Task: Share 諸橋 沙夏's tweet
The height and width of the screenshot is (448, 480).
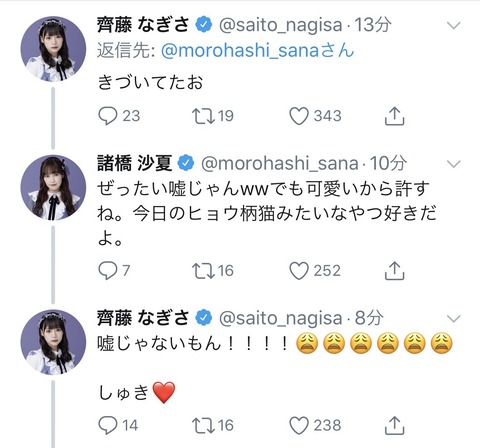Action: pyautogui.click(x=394, y=270)
